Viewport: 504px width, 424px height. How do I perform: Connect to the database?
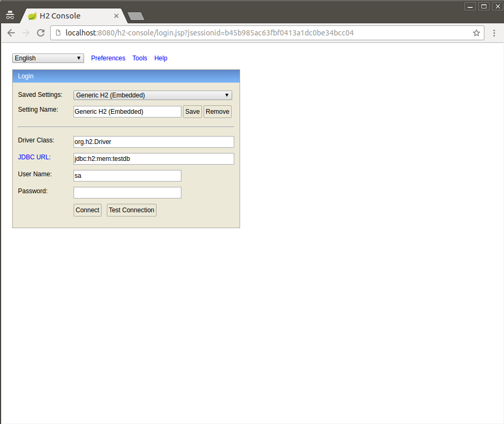click(87, 210)
